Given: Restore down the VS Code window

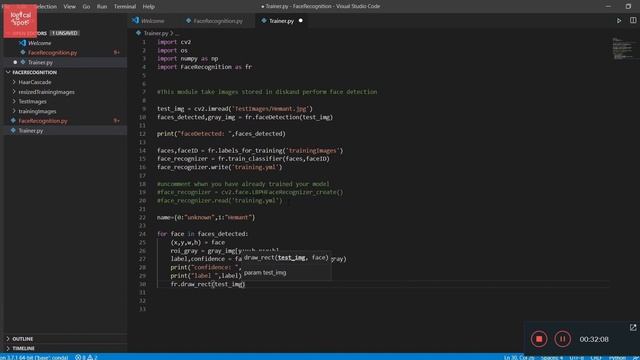Looking at the screenshot, I should point(628,6).
